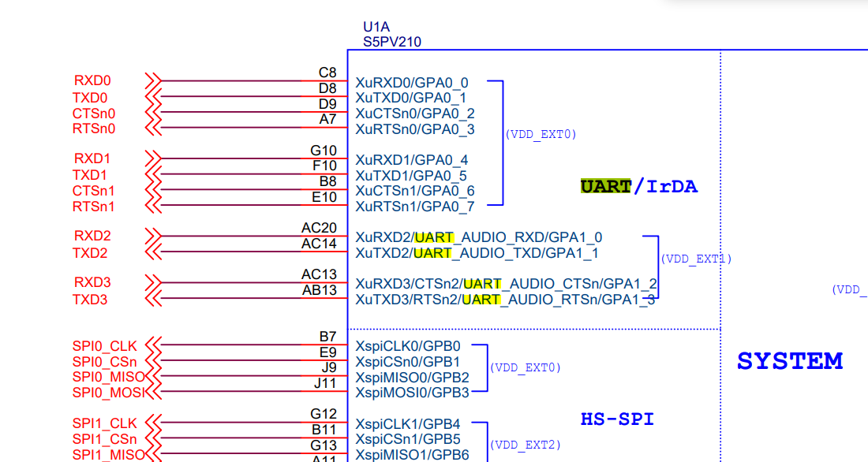Click the RTSn1 signal entry symbol
The image size is (868, 462).
[152, 207]
